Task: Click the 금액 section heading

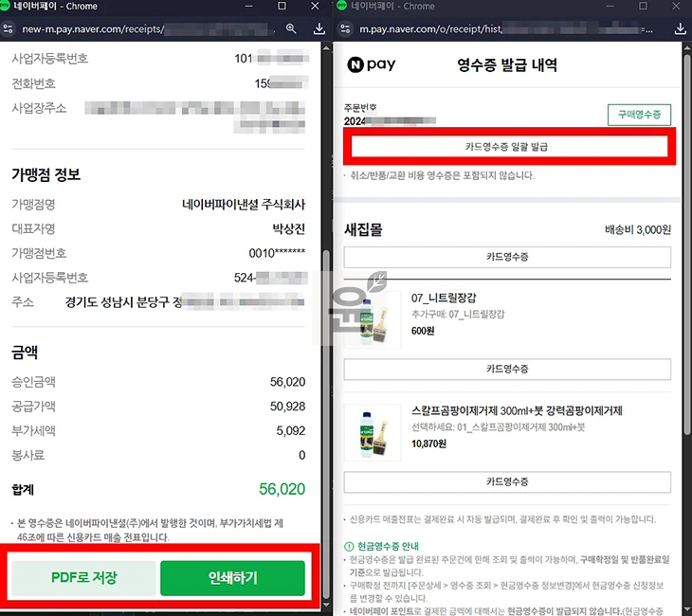Action: point(25,353)
